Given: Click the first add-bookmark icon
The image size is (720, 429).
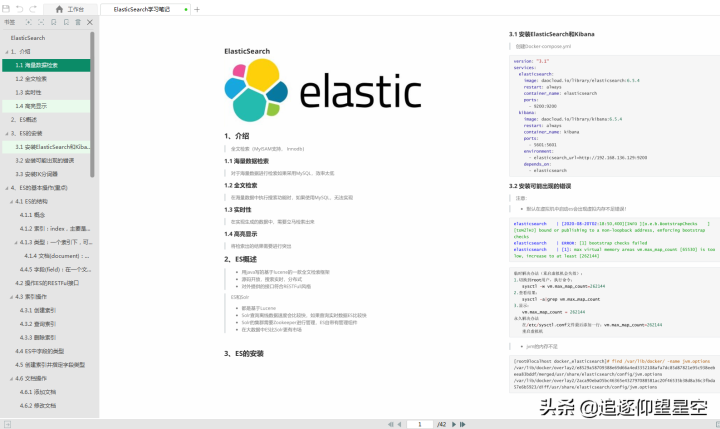Looking at the screenshot, I should point(54,22).
